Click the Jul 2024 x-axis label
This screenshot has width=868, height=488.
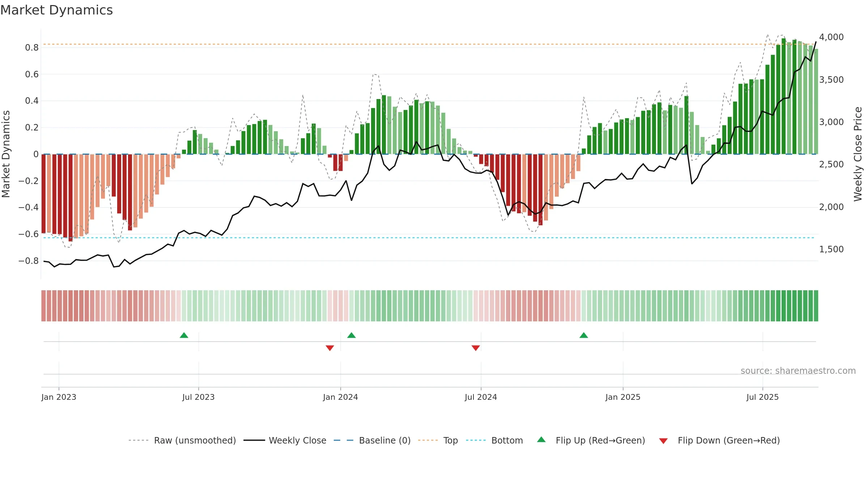pos(481,397)
